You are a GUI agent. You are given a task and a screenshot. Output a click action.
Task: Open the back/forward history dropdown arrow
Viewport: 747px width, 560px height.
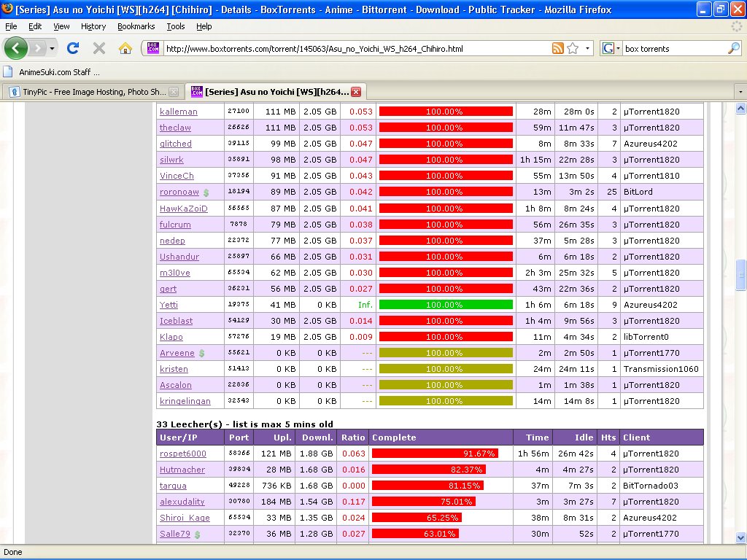coord(53,49)
